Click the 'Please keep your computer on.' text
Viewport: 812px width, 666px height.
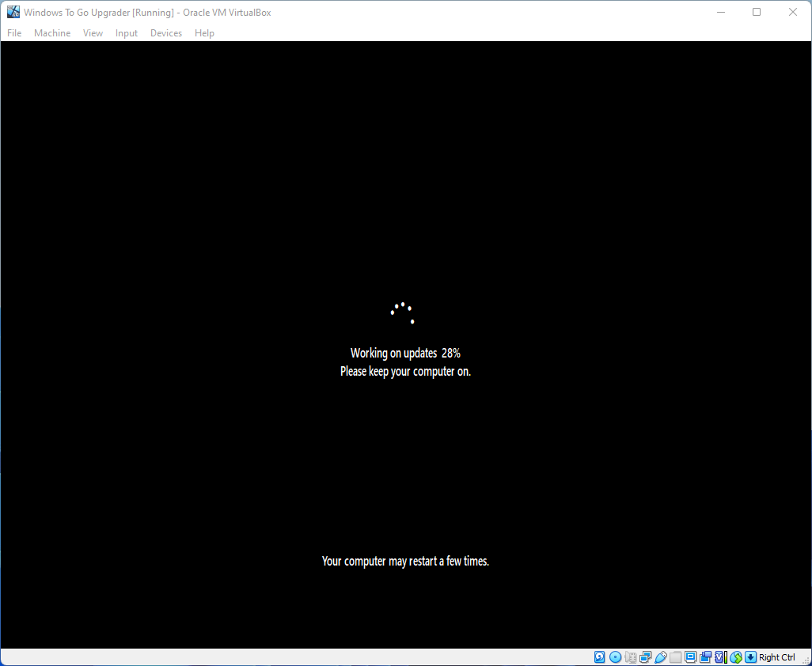[405, 372]
